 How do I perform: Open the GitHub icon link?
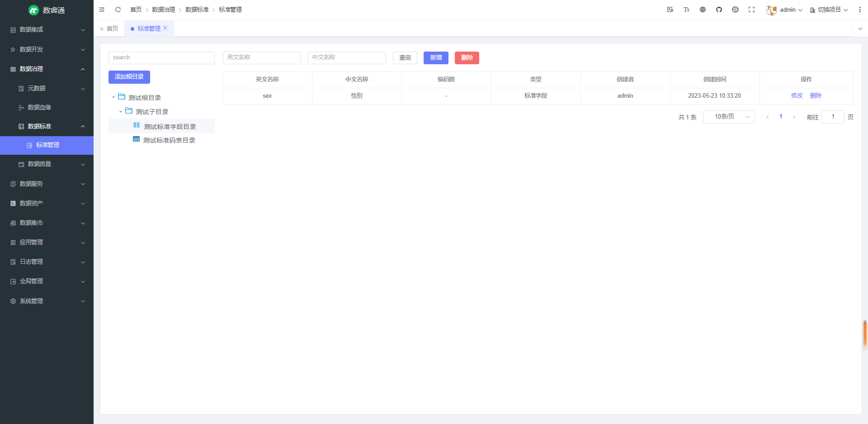[x=719, y=10]
